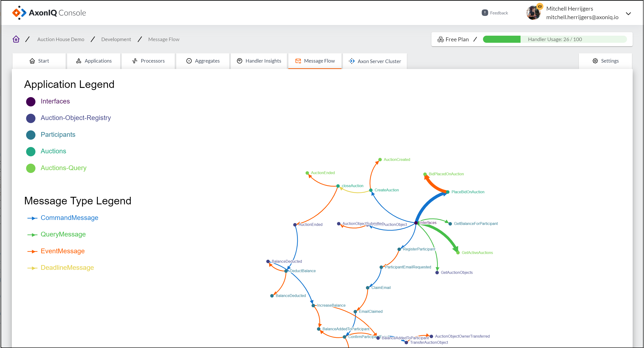This screenshot has width=644, height=348.
Task: Click the Applications tab icon
Action: point(79,61)
